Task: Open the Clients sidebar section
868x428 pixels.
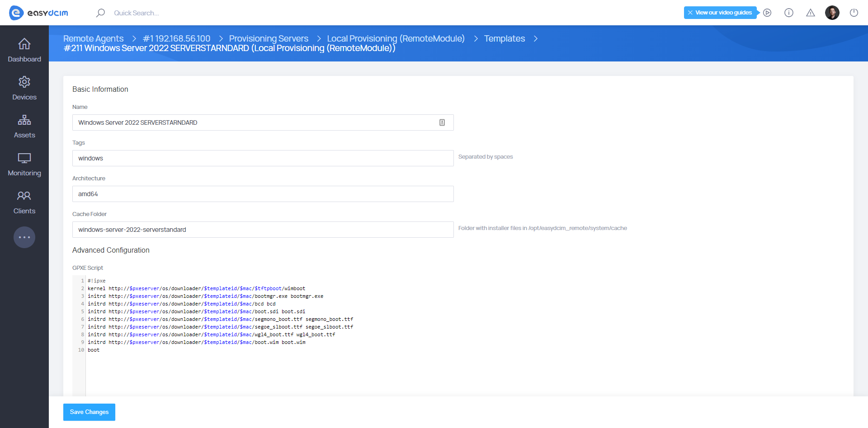Action: pos(24,202)
